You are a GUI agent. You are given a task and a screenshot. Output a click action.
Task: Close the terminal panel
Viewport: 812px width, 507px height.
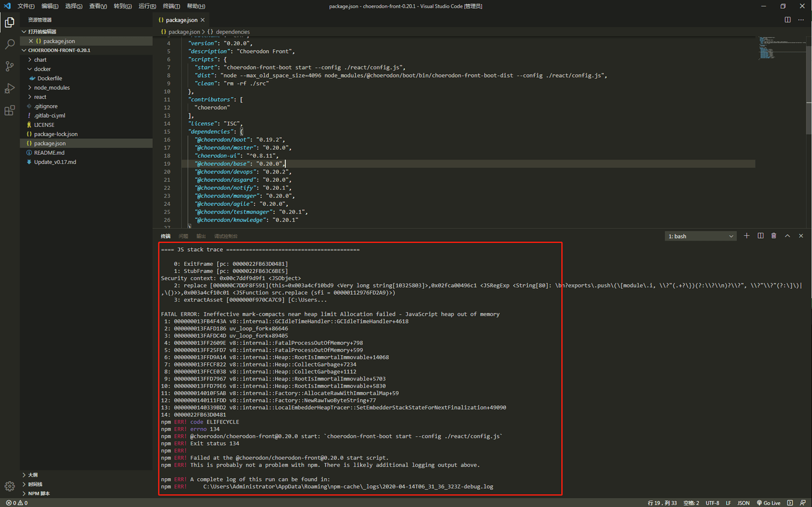(x=801, y=236)
